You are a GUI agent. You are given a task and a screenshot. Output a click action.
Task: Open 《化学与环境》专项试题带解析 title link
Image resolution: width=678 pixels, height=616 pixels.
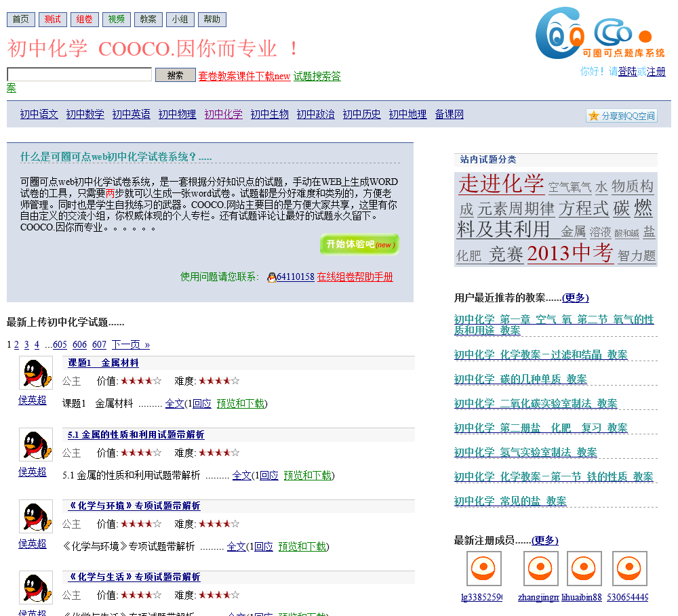pos(134,506)
